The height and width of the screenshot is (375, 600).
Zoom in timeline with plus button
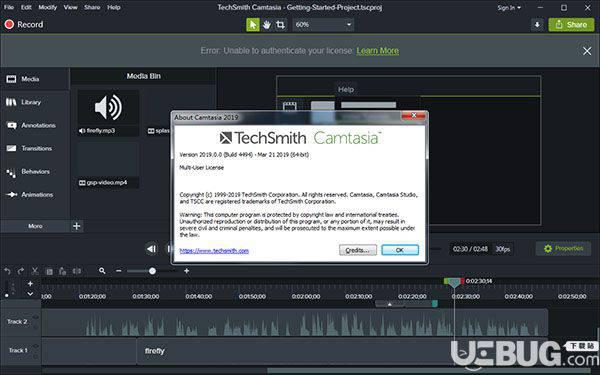click(186, 271)
